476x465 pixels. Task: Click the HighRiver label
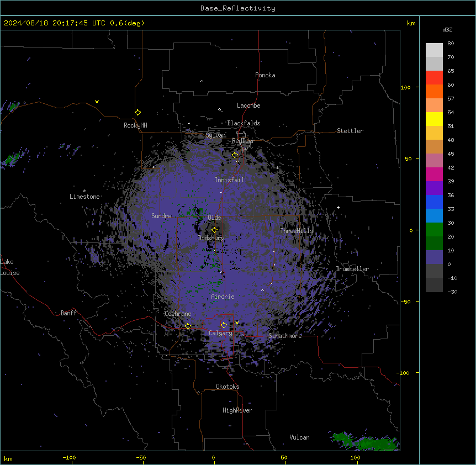click(237, 410)
